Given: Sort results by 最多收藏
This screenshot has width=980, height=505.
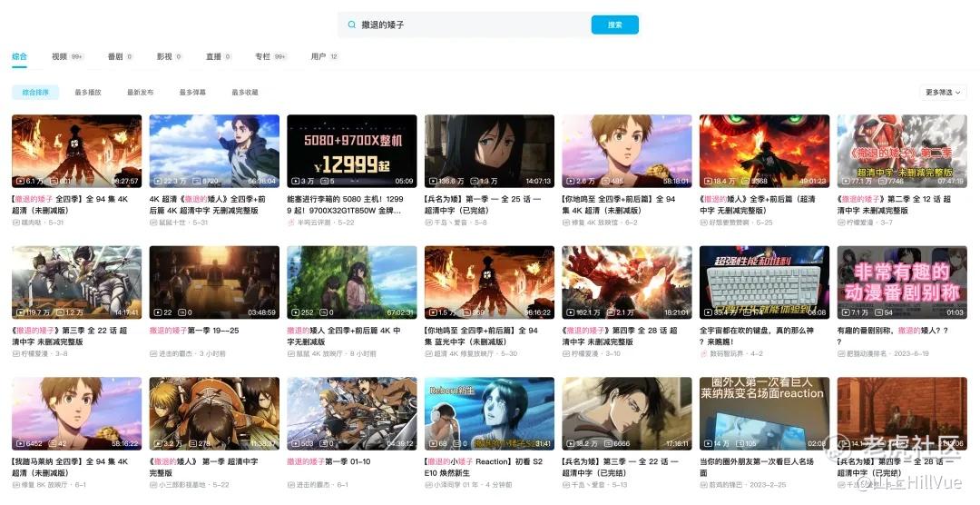Looking at the screenshot, I should 244,92.
